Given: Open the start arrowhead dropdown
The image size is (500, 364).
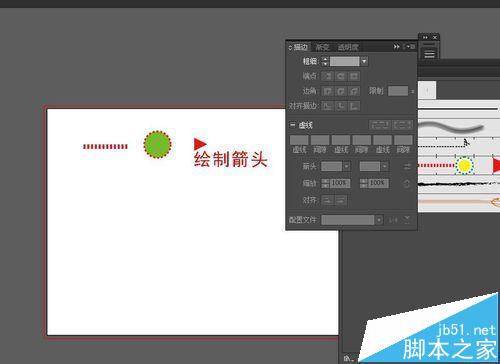Looking at the screenshot, I should [346, 166].
